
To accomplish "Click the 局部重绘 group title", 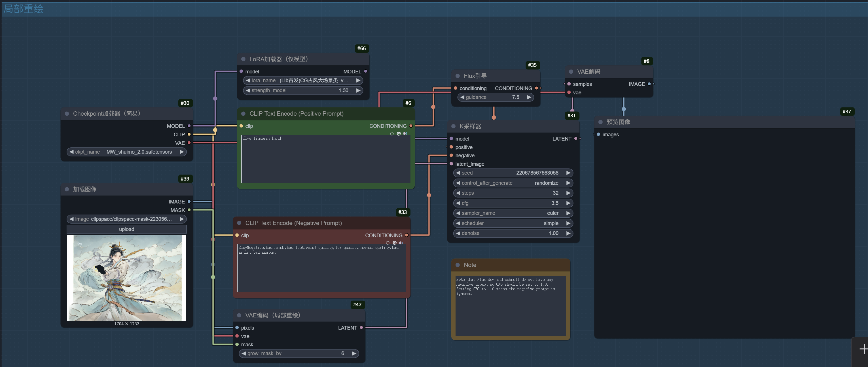I will (24, 9).
